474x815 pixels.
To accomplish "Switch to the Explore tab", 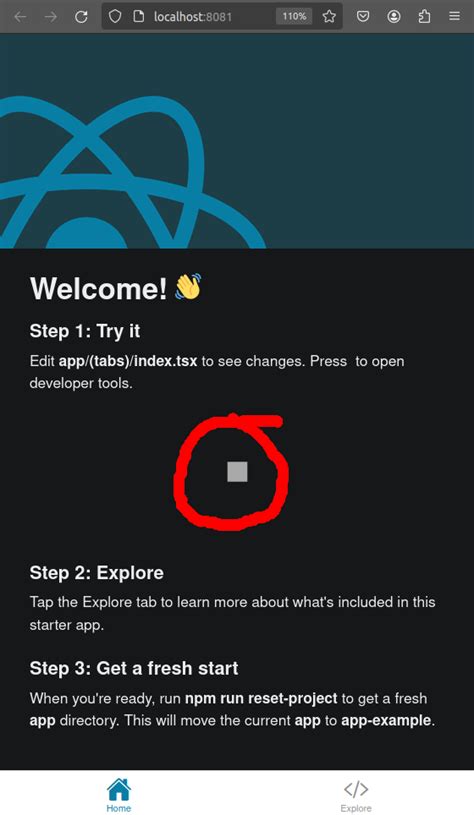I will (x=356, y=794).
